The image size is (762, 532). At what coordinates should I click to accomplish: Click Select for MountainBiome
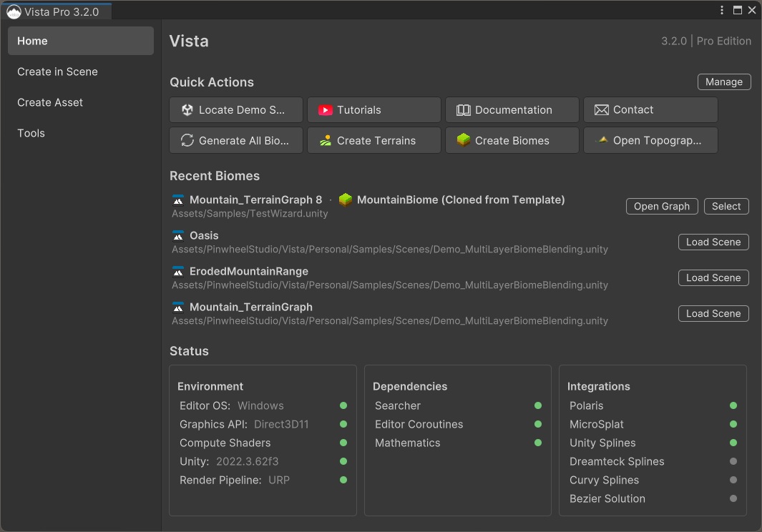click(x=726, y=206)
